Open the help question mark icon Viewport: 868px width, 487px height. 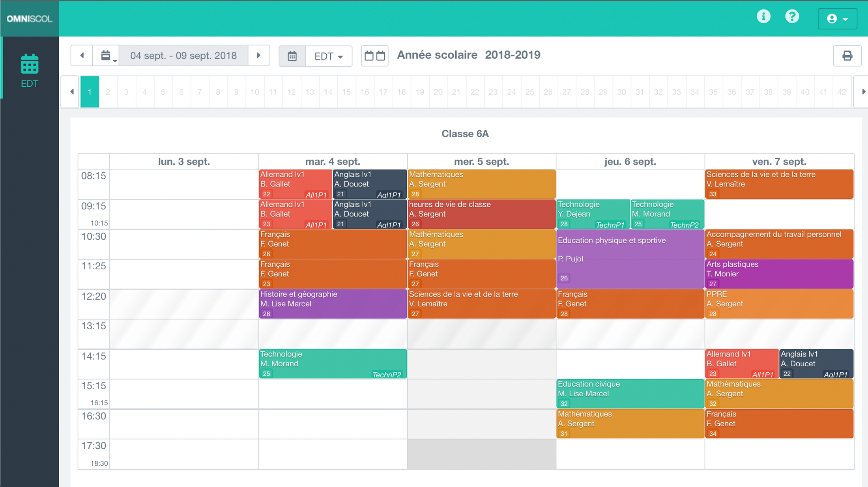click(792, 17)
